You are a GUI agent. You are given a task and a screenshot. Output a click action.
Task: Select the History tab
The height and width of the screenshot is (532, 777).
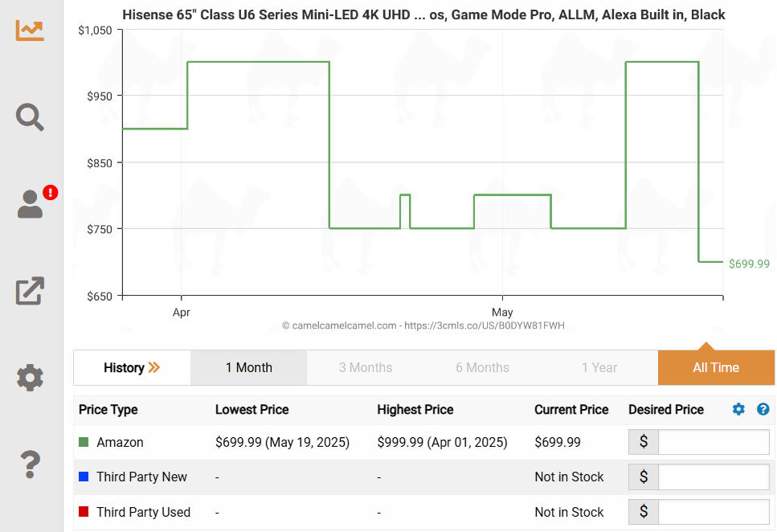pos(132,367)
